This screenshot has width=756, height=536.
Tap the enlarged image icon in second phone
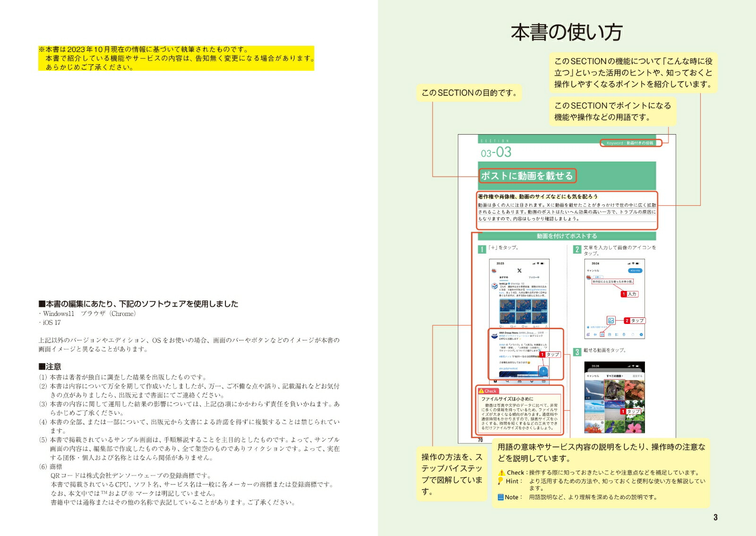click(x=611, y=320)
